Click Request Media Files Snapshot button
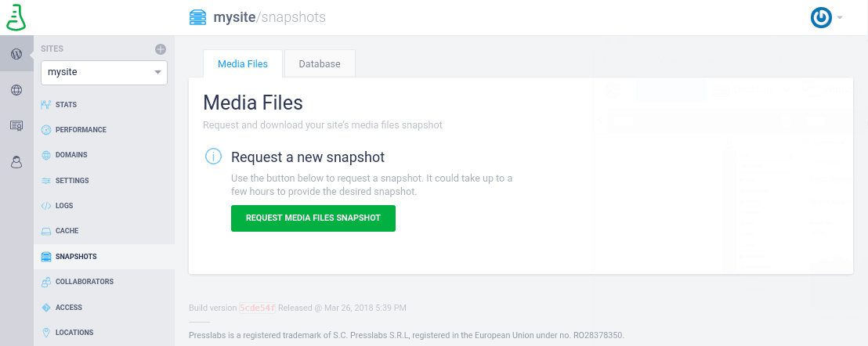868x346 pixels. click(x=313, y=218)
